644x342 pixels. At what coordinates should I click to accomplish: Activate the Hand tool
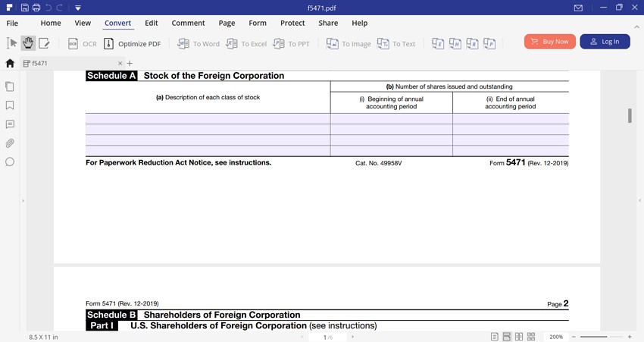point(28,42)
